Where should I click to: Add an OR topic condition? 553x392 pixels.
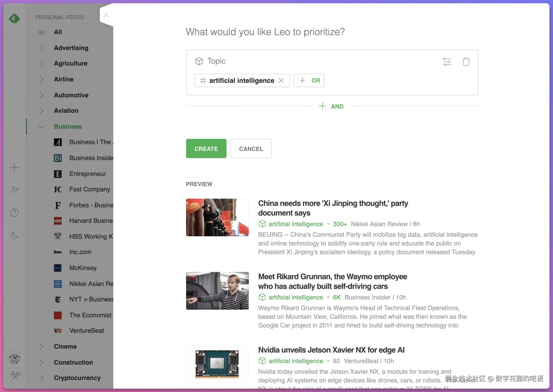point(309,80)
